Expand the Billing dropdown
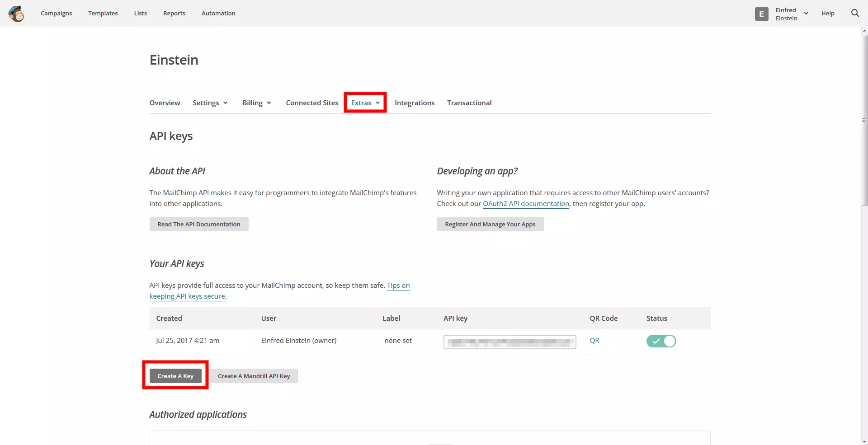 (257, 103)
